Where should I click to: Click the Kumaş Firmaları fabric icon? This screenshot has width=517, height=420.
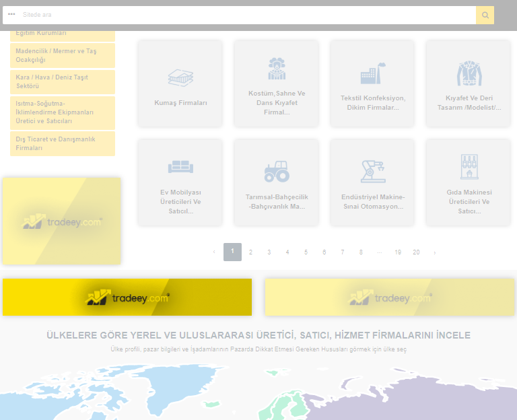tap(180, 77)
